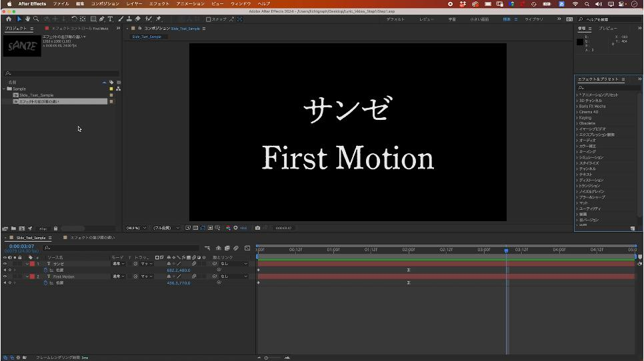Select the Eraser tool
644x361 pixels.
click(x=138, y=19)
